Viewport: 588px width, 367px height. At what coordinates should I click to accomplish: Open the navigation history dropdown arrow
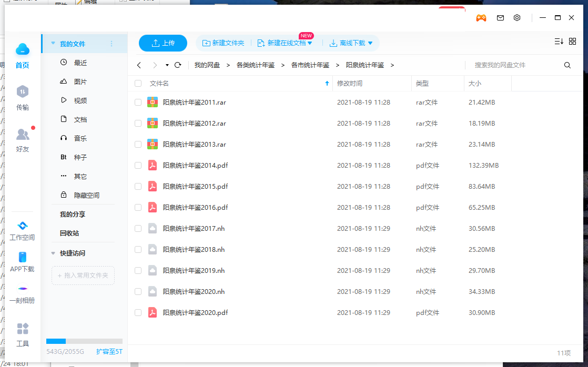point(167,65)
